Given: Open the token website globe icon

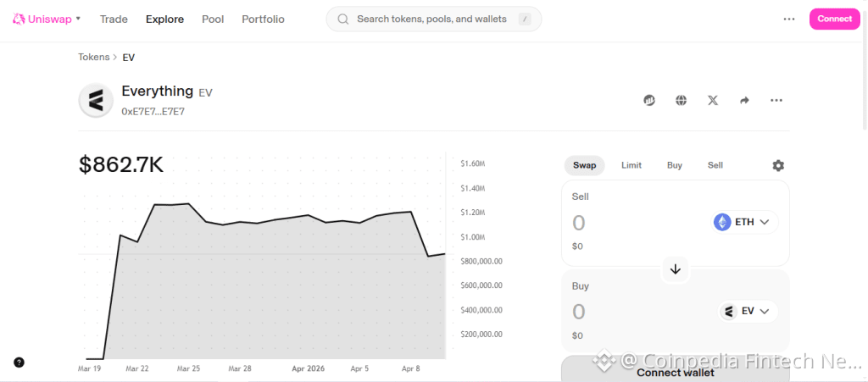Looking at the screenshot, I should coord(681,100).
